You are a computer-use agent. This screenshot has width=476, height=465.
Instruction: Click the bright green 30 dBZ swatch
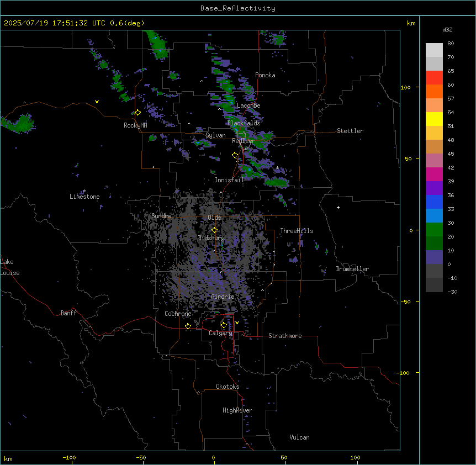[434, 230]
